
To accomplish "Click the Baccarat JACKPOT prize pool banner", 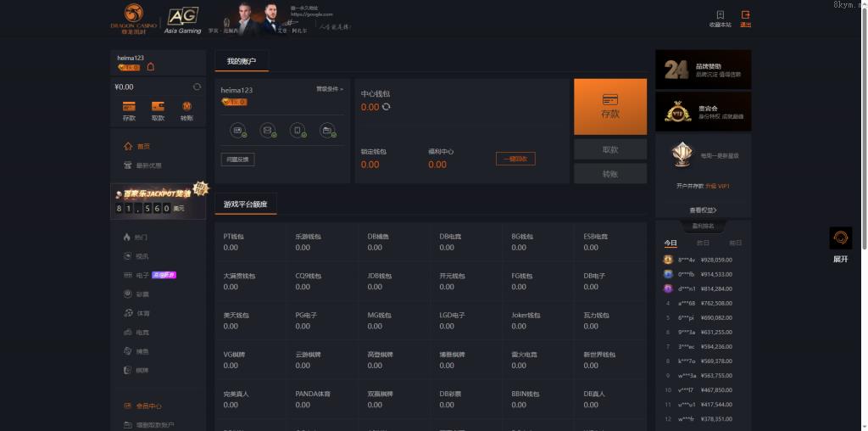I will click(159, 200).
